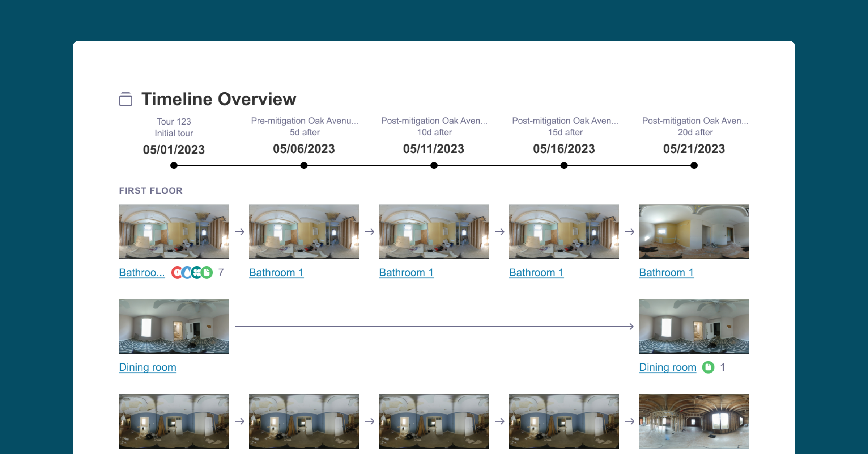Select the 05/21/2023 timeline dot
This screenshot has height=454, width=868.
[x=694, y=165]
